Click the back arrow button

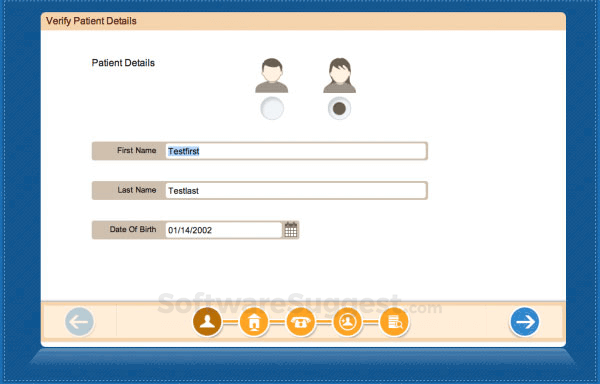(79, 322)
